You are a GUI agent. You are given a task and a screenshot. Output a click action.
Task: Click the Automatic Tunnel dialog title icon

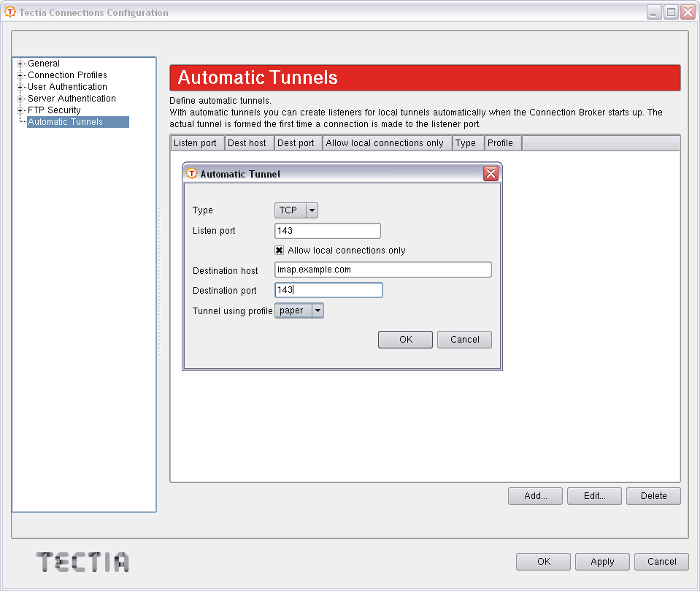pos(192,174)
